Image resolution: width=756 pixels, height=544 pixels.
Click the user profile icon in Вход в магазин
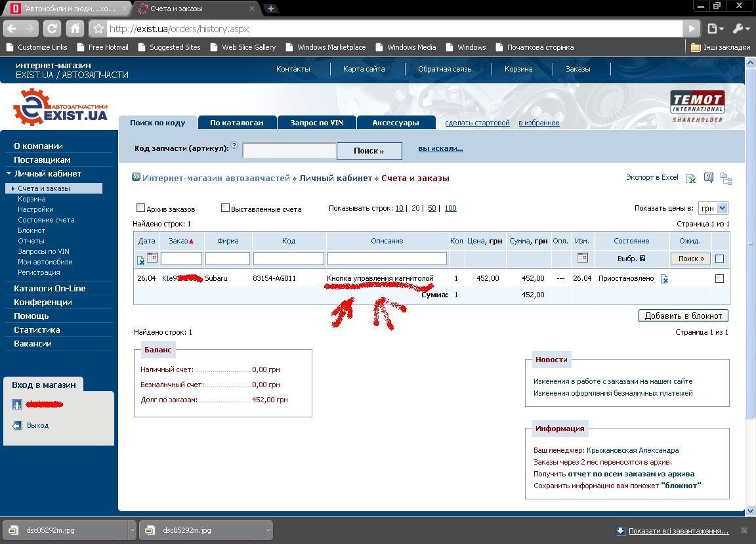(x=17, y=405)
